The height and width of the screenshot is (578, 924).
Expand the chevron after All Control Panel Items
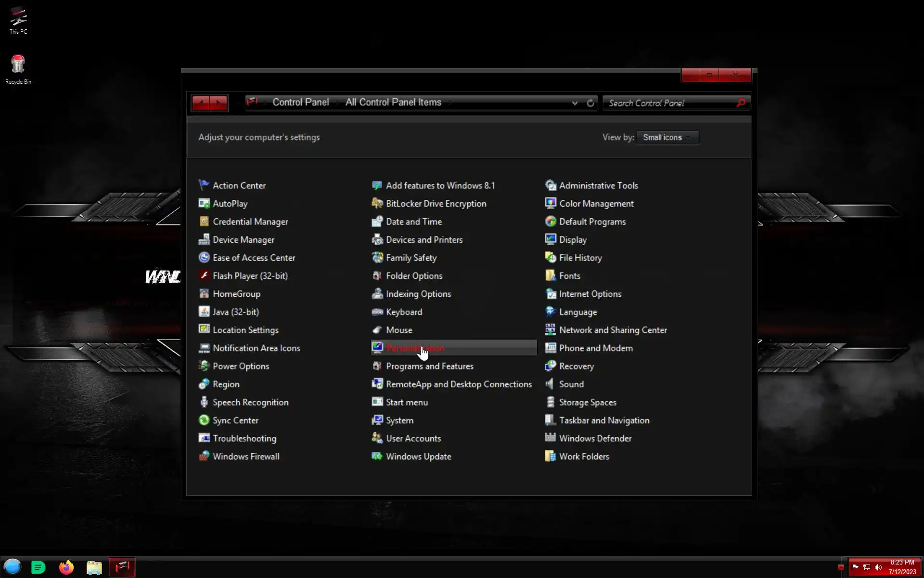[449, 103]
